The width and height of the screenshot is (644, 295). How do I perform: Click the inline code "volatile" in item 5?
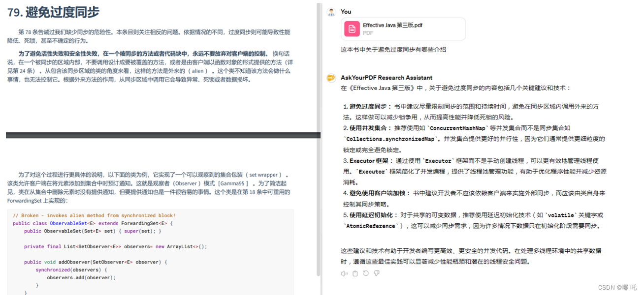[x=561, y=215]
